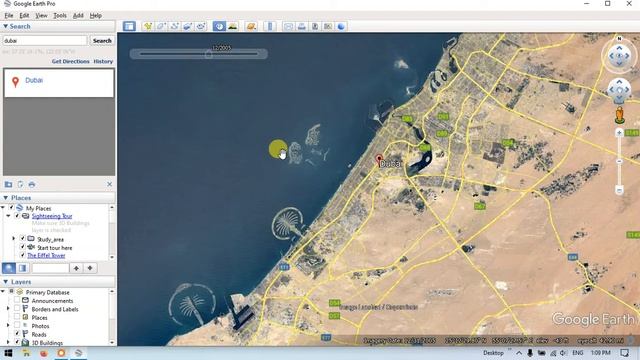Collapse the My Places tree node
This screenshot has height=360, width=640.
[3, 208]
